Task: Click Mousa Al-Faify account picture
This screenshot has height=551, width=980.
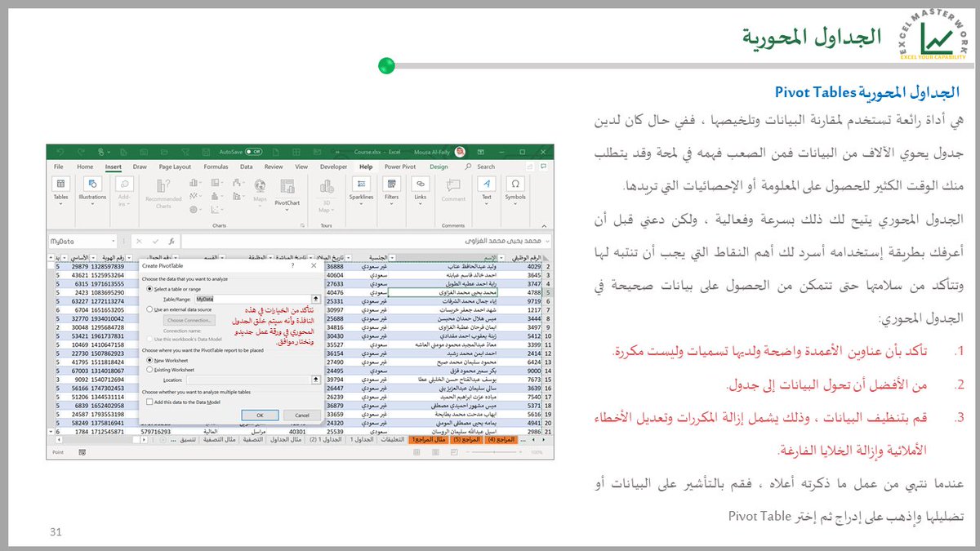Action: (x=460, y=152)
